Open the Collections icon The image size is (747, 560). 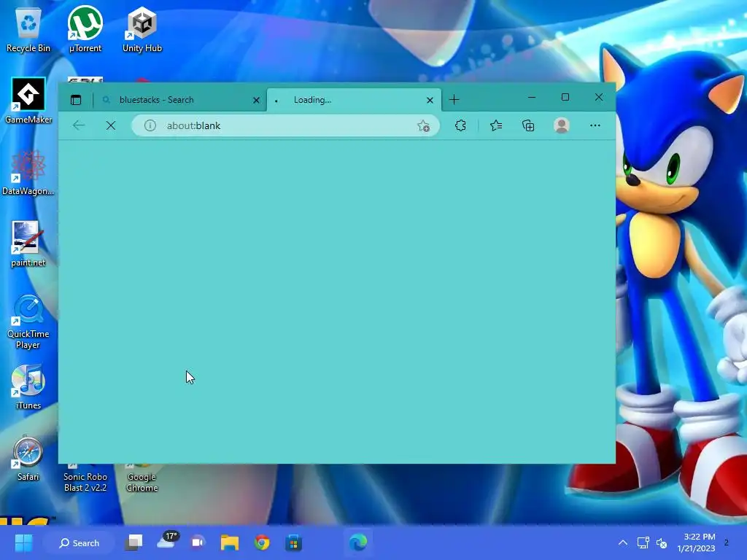click(528, 125)
